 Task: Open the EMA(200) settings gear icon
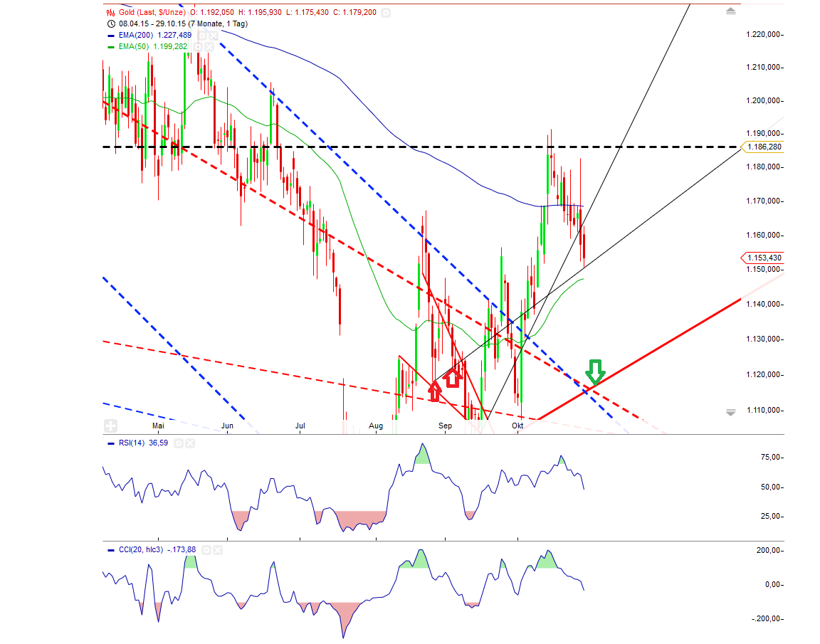(203, 35)
